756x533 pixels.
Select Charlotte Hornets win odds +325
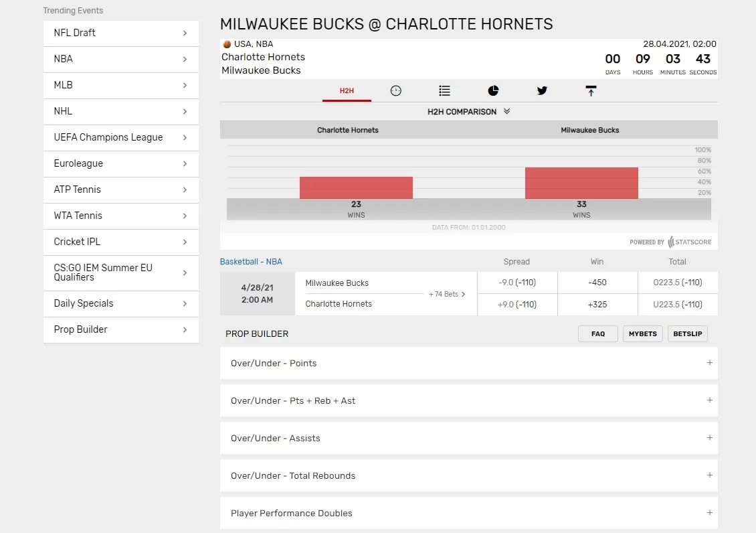597,305
